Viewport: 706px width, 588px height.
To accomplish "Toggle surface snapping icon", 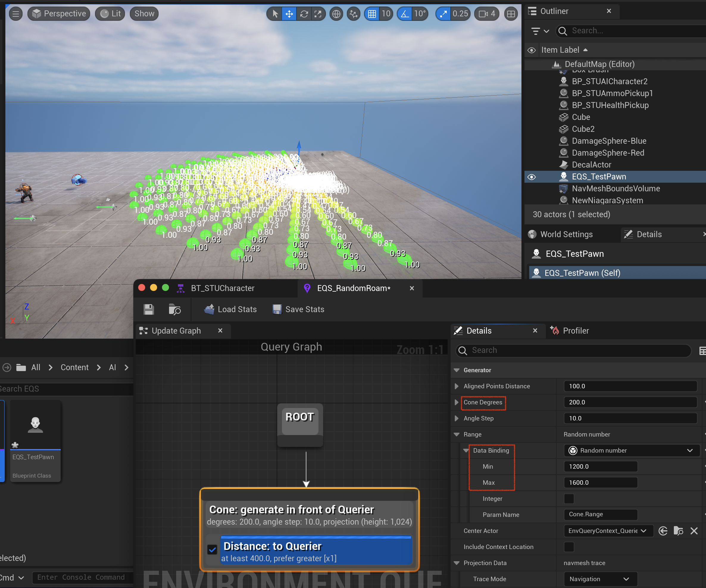I will [353, 14].
